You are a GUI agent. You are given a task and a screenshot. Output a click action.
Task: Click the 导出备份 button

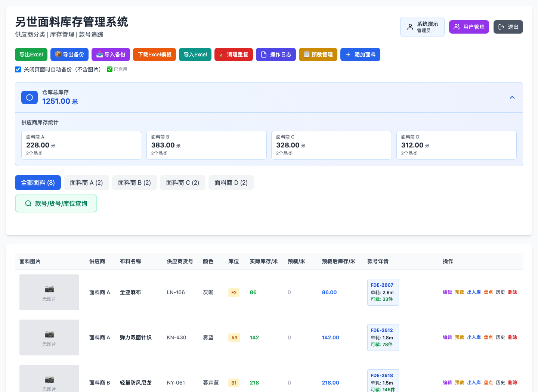(69, 55)
